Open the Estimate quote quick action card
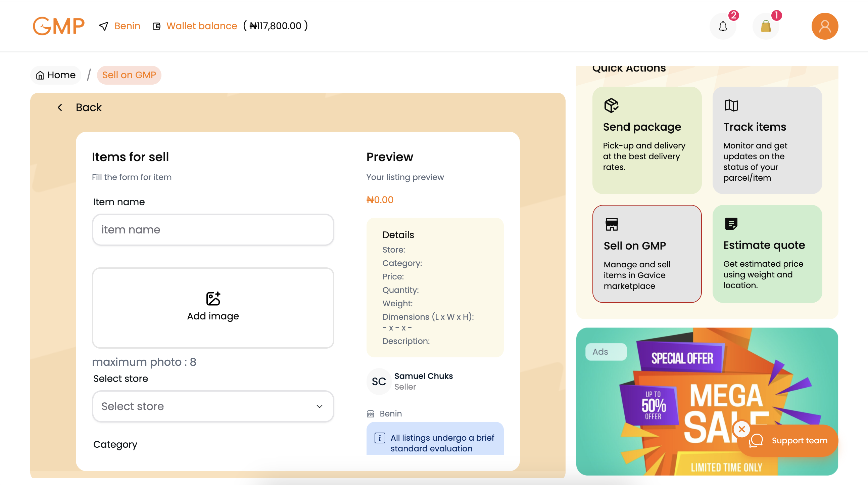 [x=767, y=254]
